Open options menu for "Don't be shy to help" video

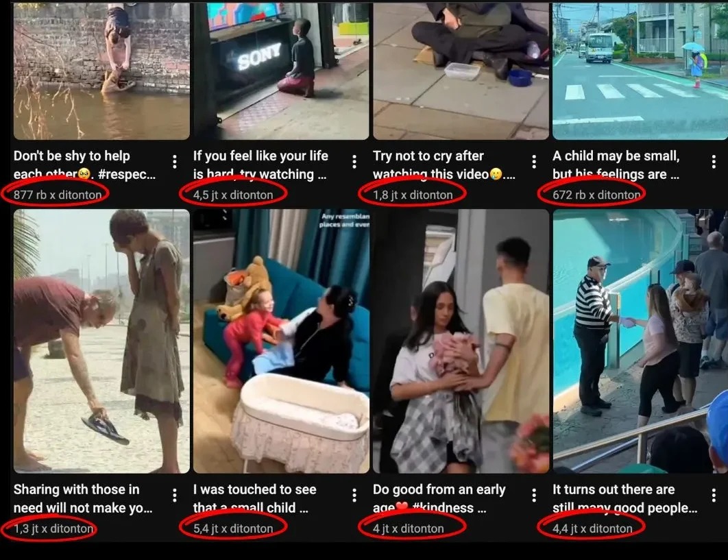(175, 162)
